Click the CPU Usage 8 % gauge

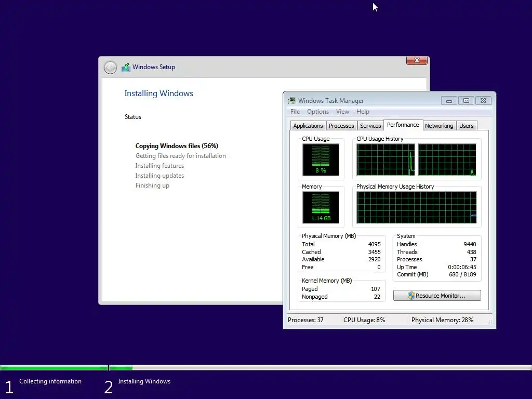click(x=321, y=160)
